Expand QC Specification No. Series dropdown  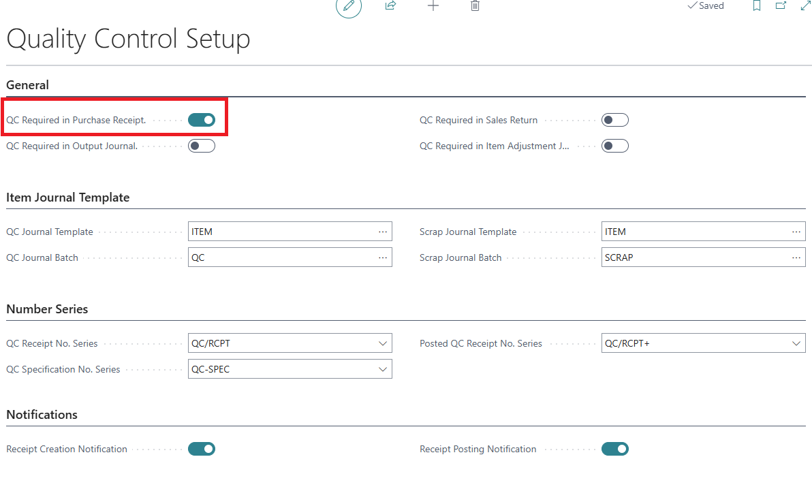(383, 369)
